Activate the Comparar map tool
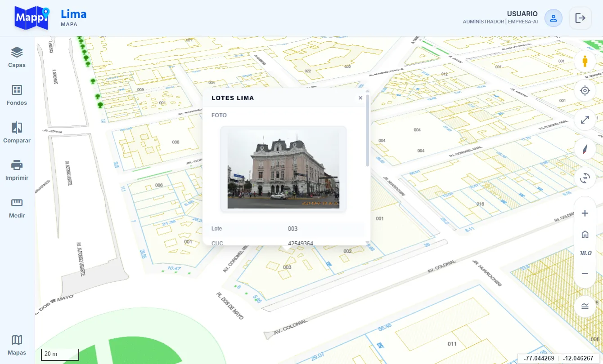The image size is (603, 364). [17, 133]
